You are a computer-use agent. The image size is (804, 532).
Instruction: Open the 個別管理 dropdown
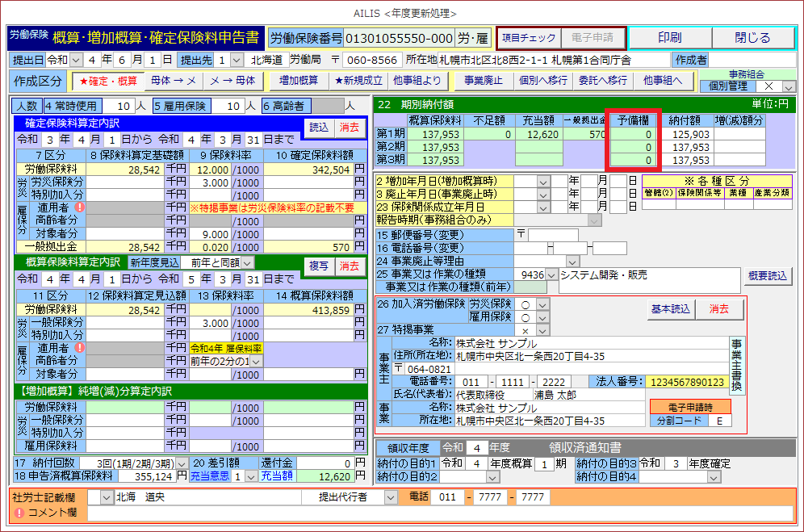point(788,86)
